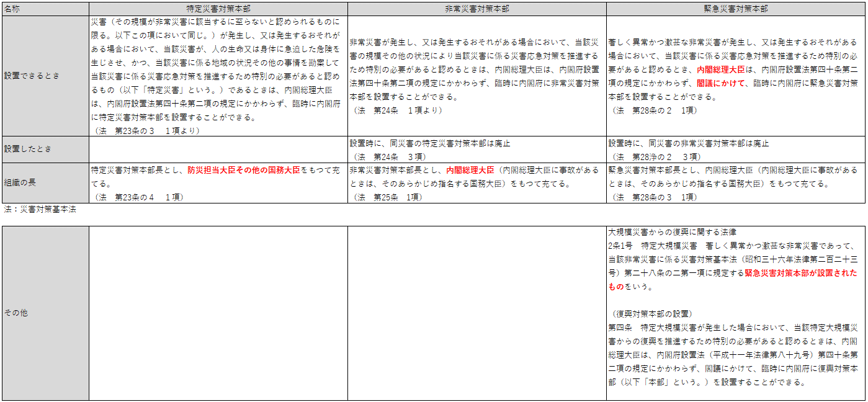Select the cell citing 法 第24条 1項より

tap(477, 76)
